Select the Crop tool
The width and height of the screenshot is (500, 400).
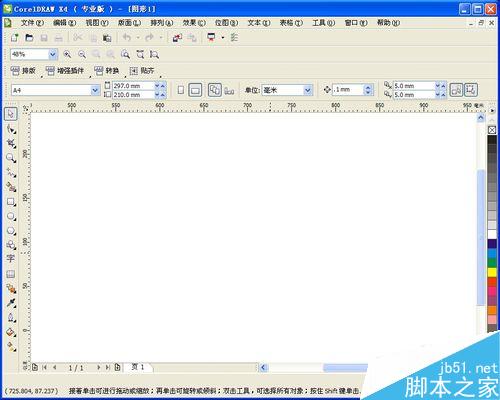pos(11,144)
